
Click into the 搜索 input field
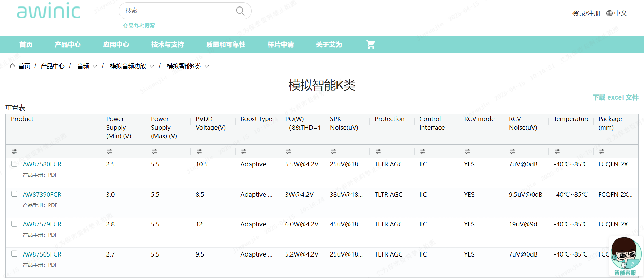click(177, 11)
